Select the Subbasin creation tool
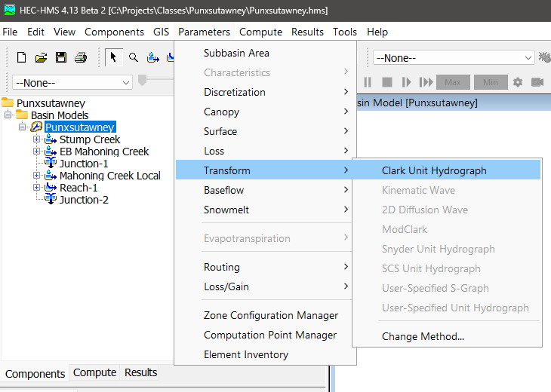This screenshot has width=551, height=392. tap(153, 57)
